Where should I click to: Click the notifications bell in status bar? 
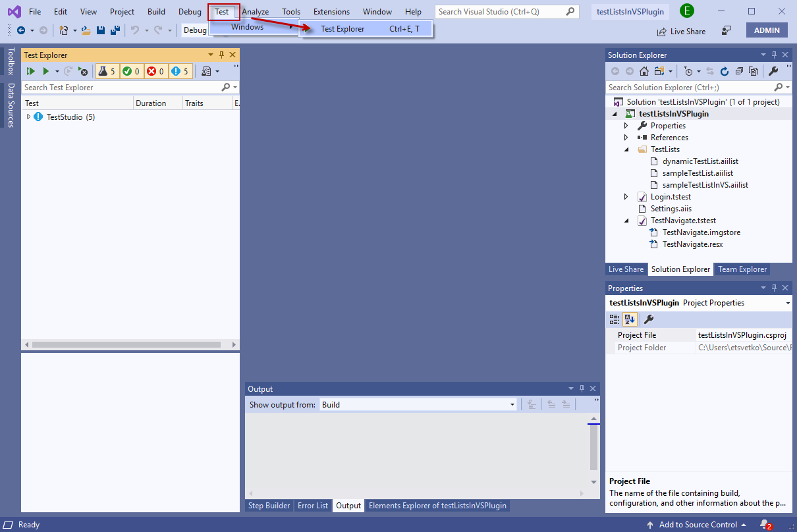764,524
